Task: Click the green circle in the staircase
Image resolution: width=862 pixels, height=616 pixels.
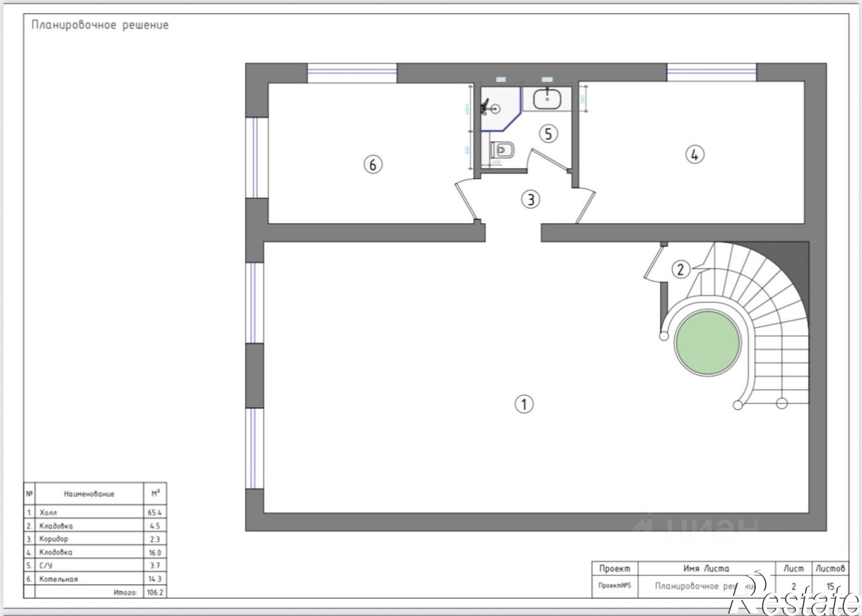Action: pos(708,342)
